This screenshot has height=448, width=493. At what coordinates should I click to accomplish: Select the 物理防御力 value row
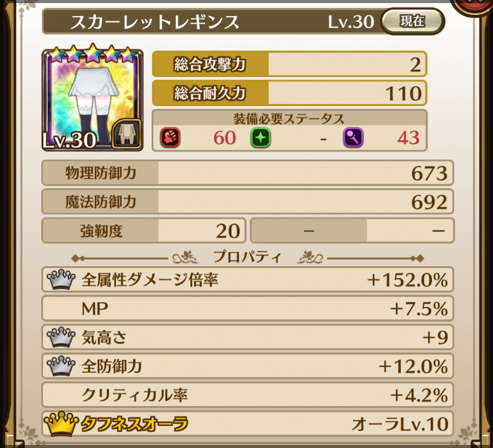click(x=248, y=173)
